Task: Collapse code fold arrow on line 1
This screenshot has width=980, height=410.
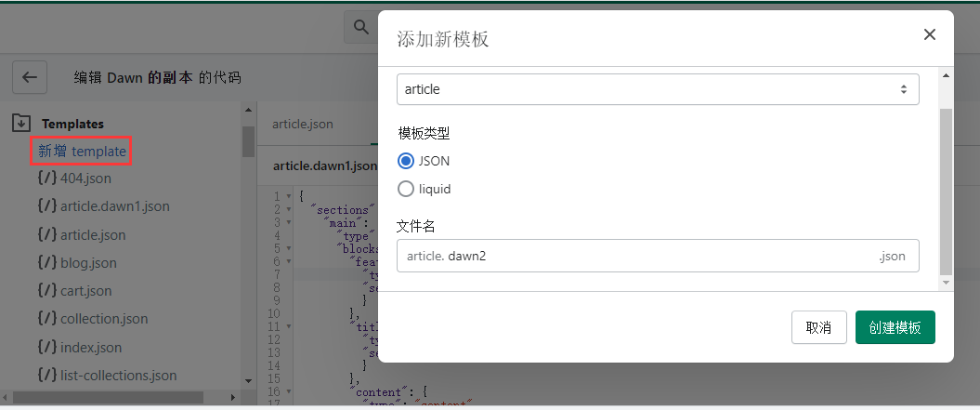Action: 289,196
